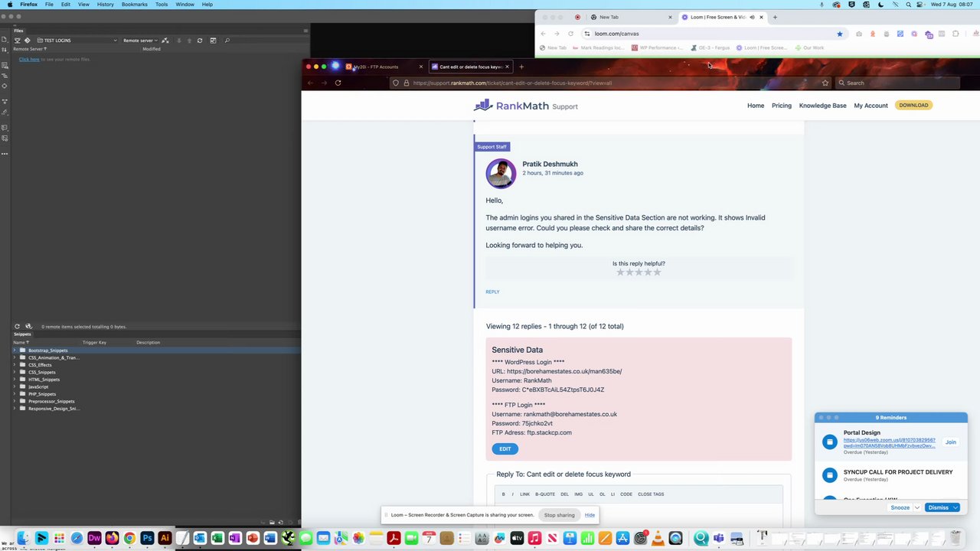This screenshot has height=551, width=980.
Task: Switch to the FTP Accounts Firefox tab
Action: point(384,67)
